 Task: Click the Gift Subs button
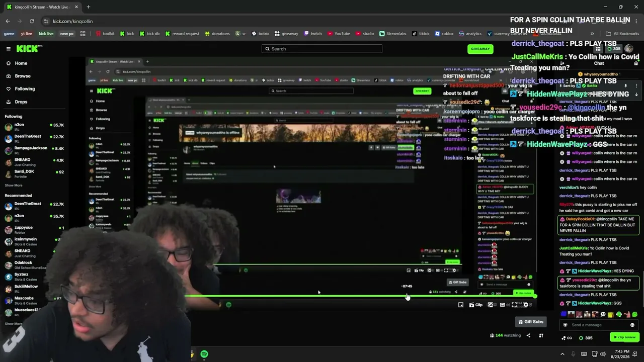coord(531,322)
